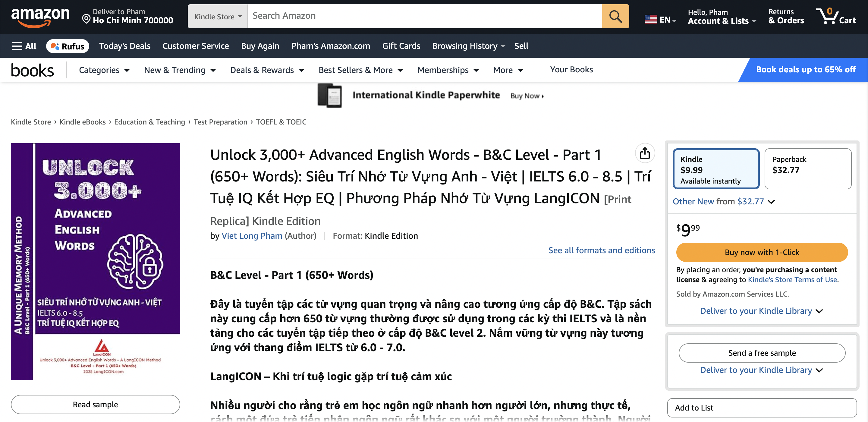Click the delivery location pin icon
The image size is (868, 422).
[x=86, y=19]
